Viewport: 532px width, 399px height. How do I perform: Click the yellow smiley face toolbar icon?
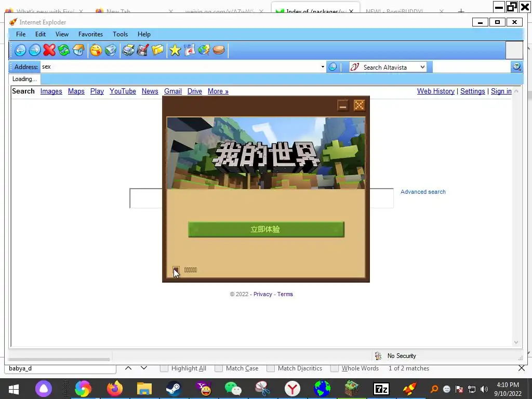pyautogui.click(x=96, y=50)
